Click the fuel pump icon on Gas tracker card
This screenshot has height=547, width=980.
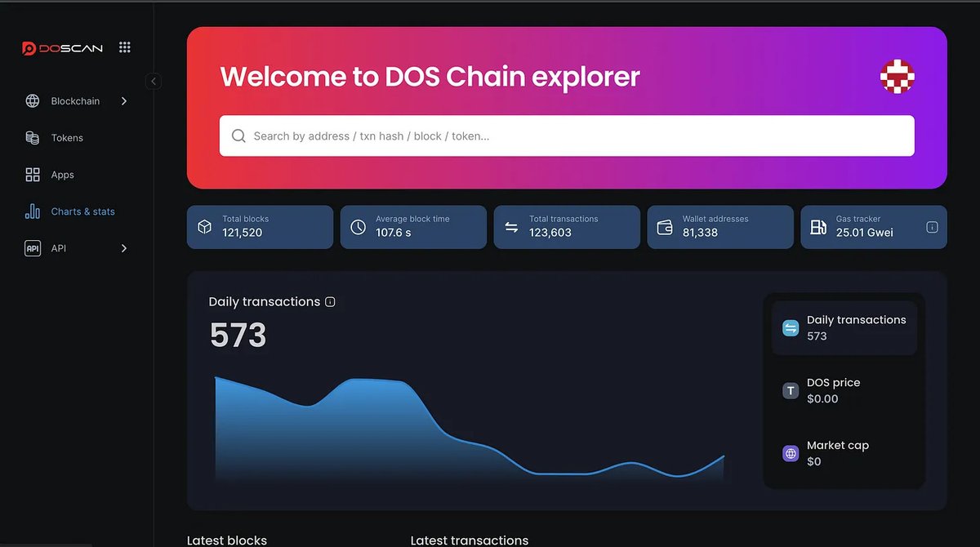[x=818, y=227]
